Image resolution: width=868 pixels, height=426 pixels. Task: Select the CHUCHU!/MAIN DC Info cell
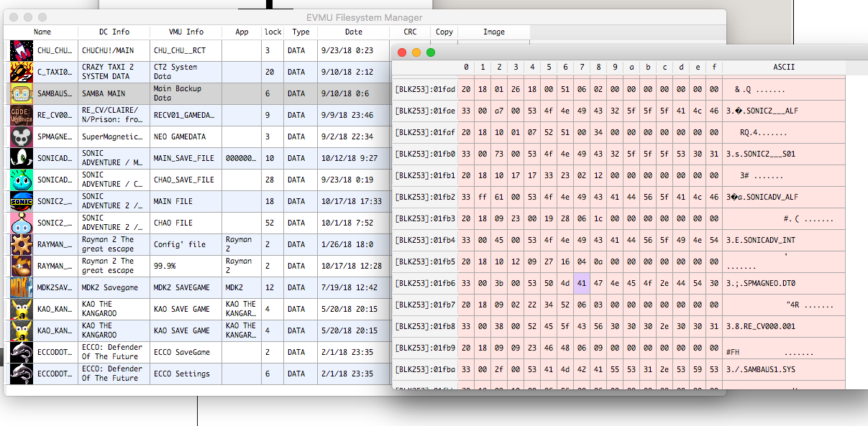point(114,50)
